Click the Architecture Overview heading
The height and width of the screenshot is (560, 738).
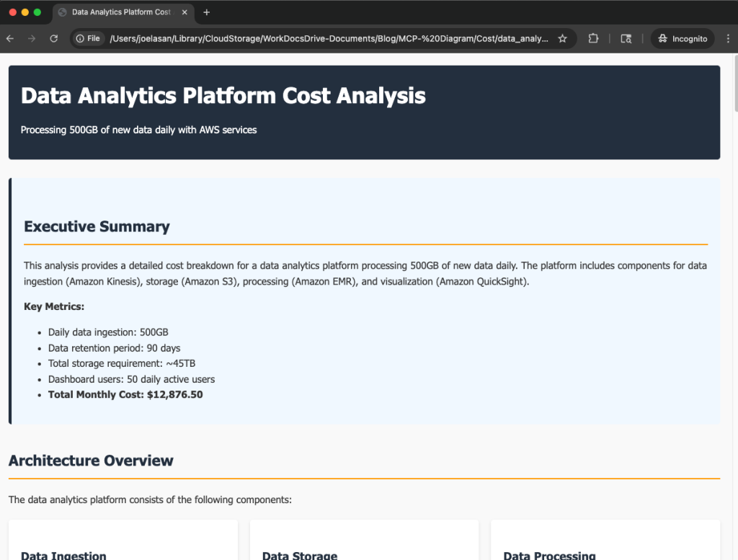pos(91,461)
